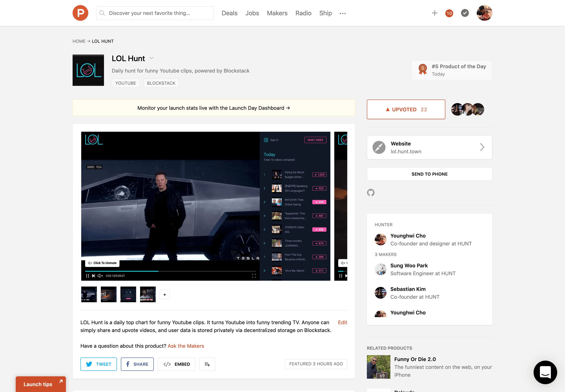Click the Facebook SHARE button
Screen dimensions: 565x392
coord(137,364)
